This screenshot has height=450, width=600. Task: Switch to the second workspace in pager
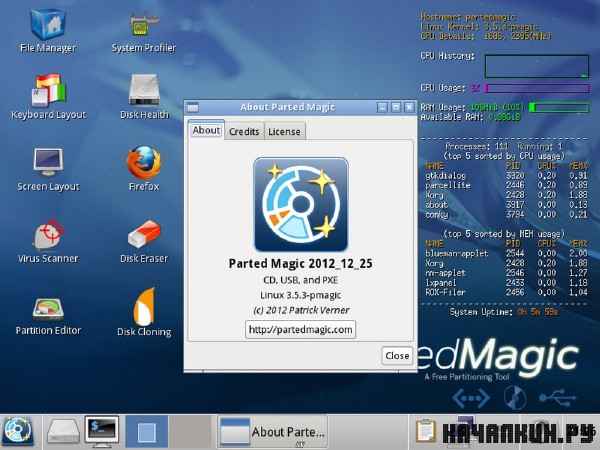pyautogui.click(x=190, y=431)
